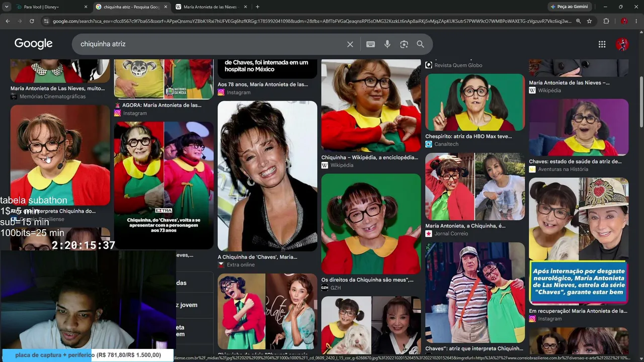Start voice search with the microphone

387,44
